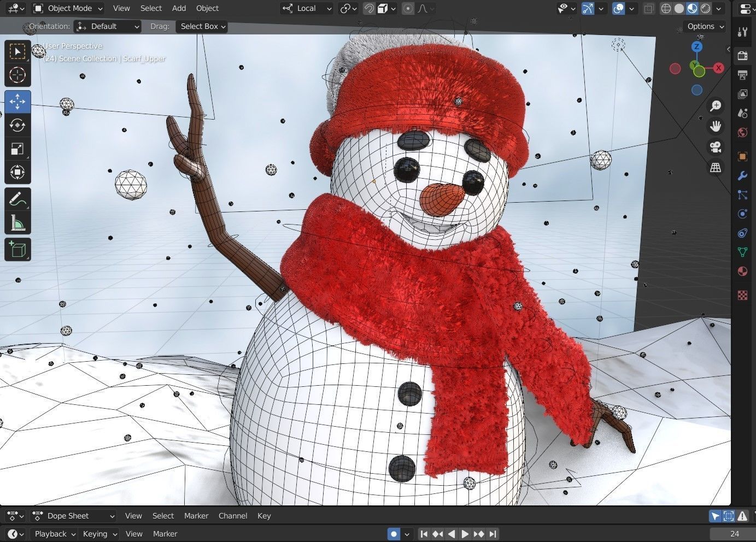This screenshot has width=756, height=542.
Task: Toggle proportional editing in header
Action: [x=408, y=8]
